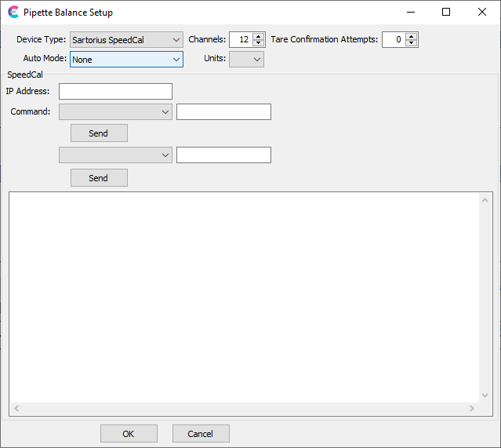
Task: Open the first Command dropdown
Action: tap(115, 112)
